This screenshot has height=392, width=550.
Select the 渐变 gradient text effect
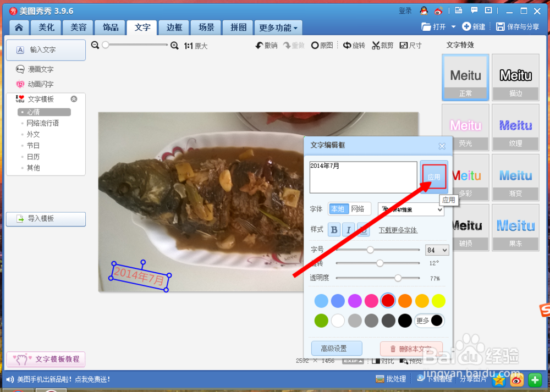pyautogui.click(x=516, y=178)
